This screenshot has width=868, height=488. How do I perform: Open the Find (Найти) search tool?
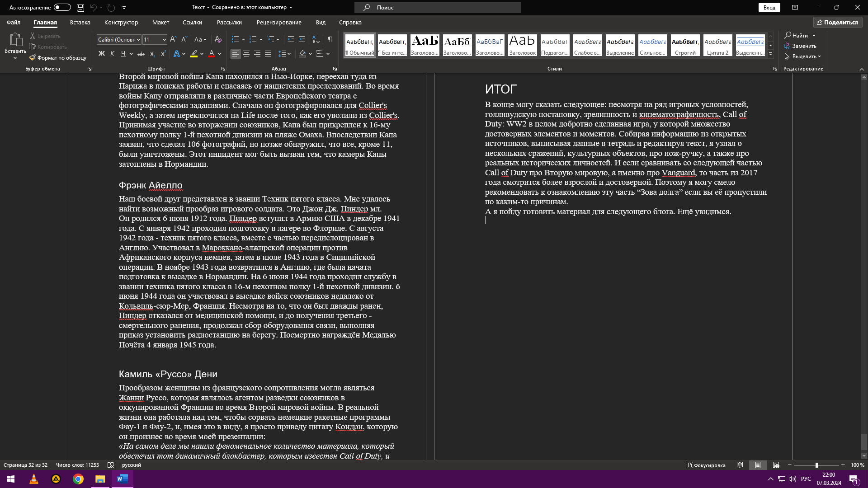point(797,35)
